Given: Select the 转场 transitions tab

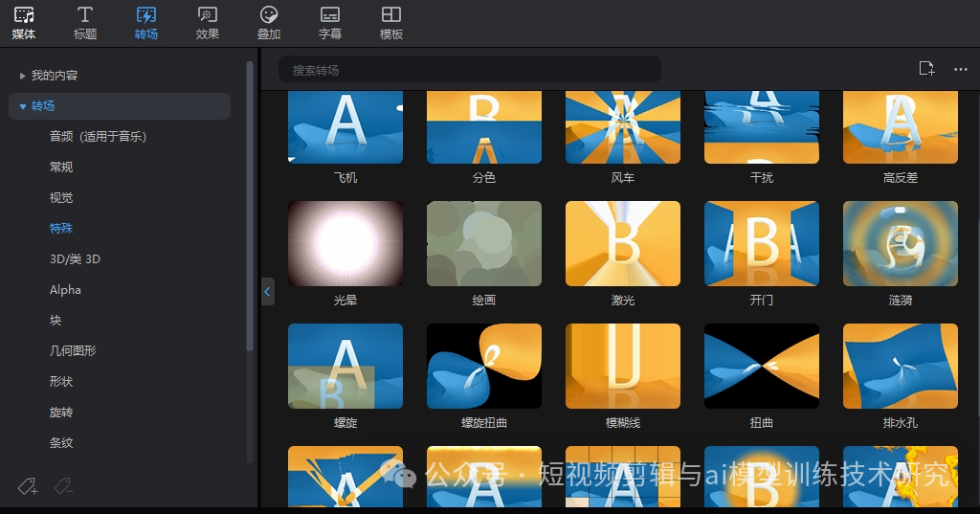Looking at the screenshot, I should [x=146, y=23].
